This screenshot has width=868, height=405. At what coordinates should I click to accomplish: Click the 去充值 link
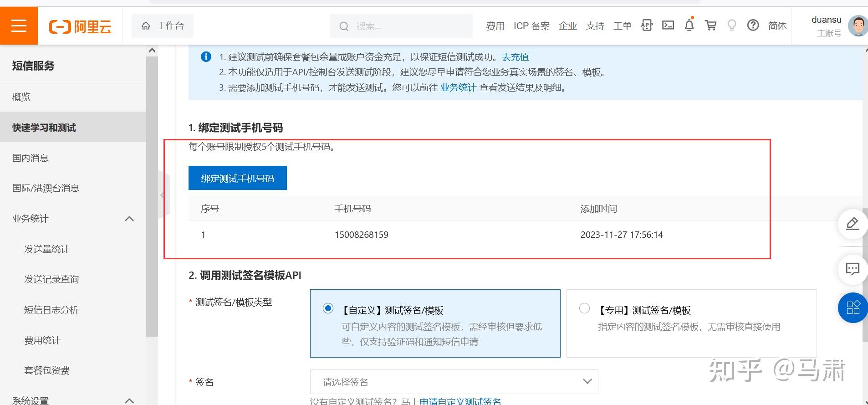click(x=515, y=57)
